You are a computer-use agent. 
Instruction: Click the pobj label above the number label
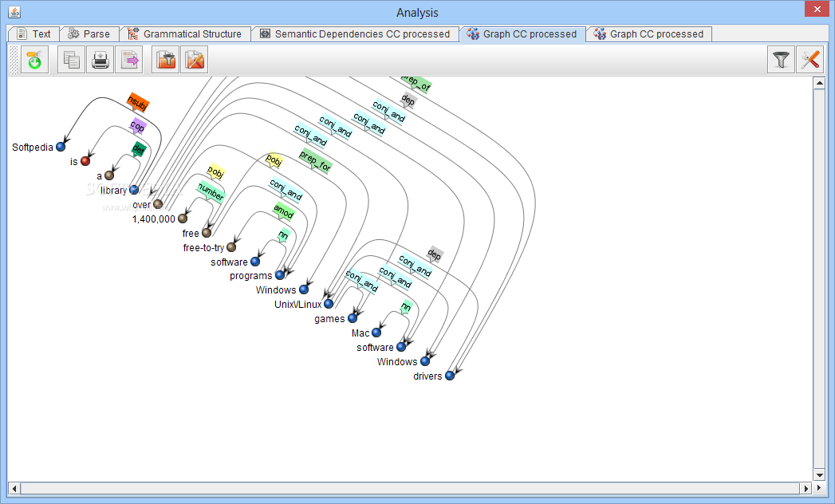tap(215, 172)
